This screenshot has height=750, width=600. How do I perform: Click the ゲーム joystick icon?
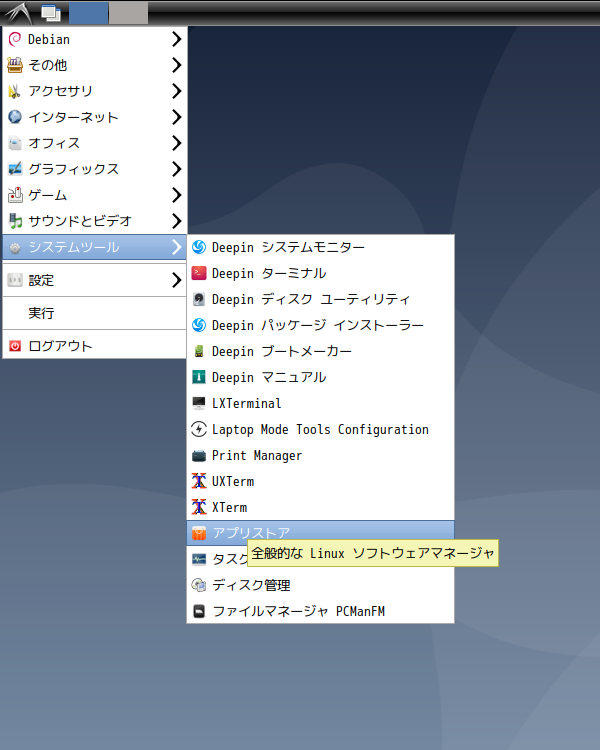tap(15, 195)
